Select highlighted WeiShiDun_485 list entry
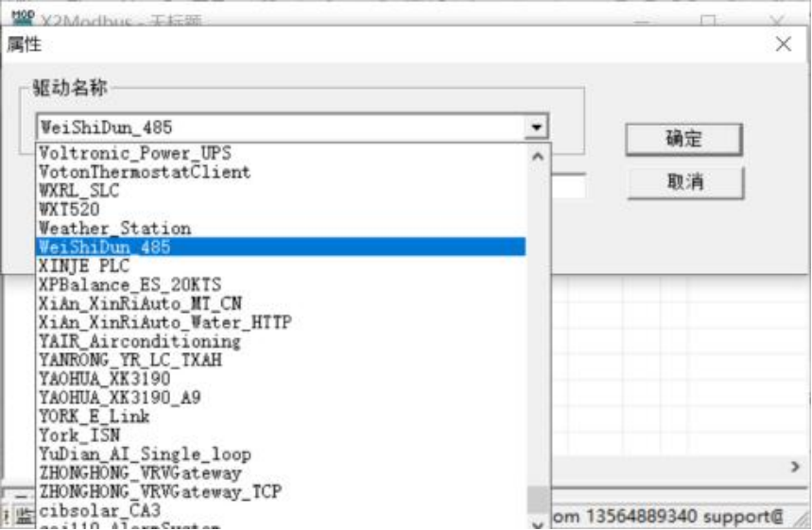 [x=281, y=247]
